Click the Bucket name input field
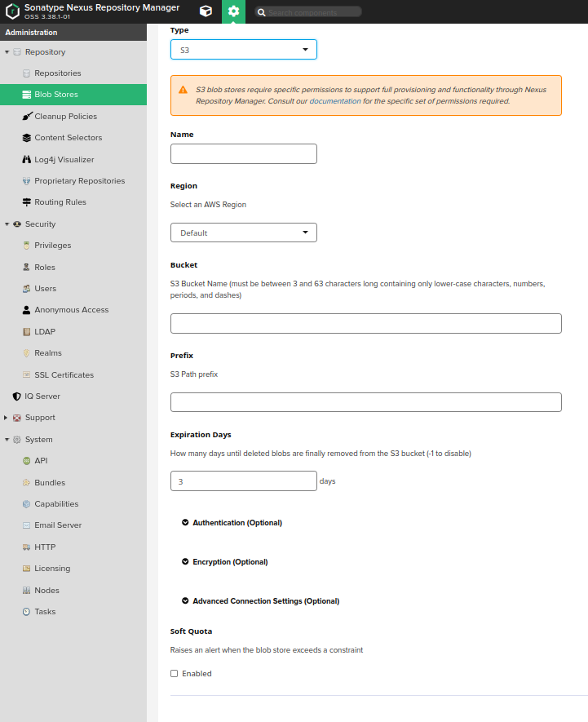 pos(366,323)
